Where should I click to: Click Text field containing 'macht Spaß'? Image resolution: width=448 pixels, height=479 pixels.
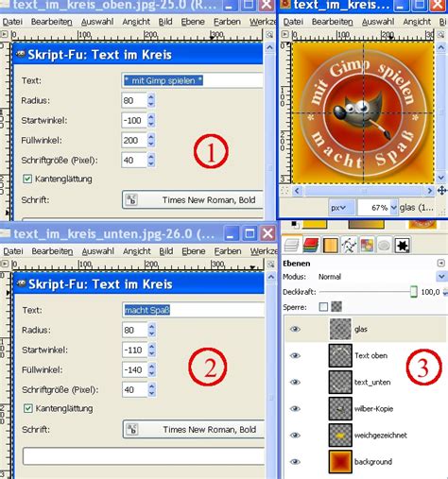[x=193, y=310]
